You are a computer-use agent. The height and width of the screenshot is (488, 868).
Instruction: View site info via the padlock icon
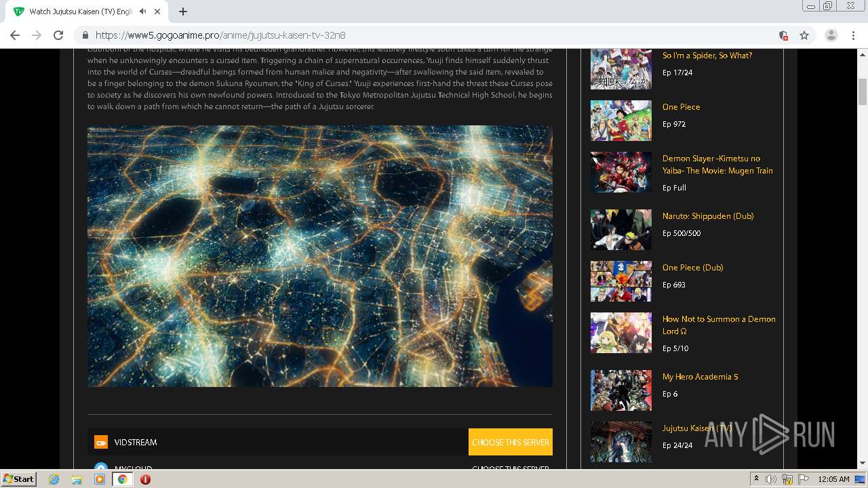85,35
